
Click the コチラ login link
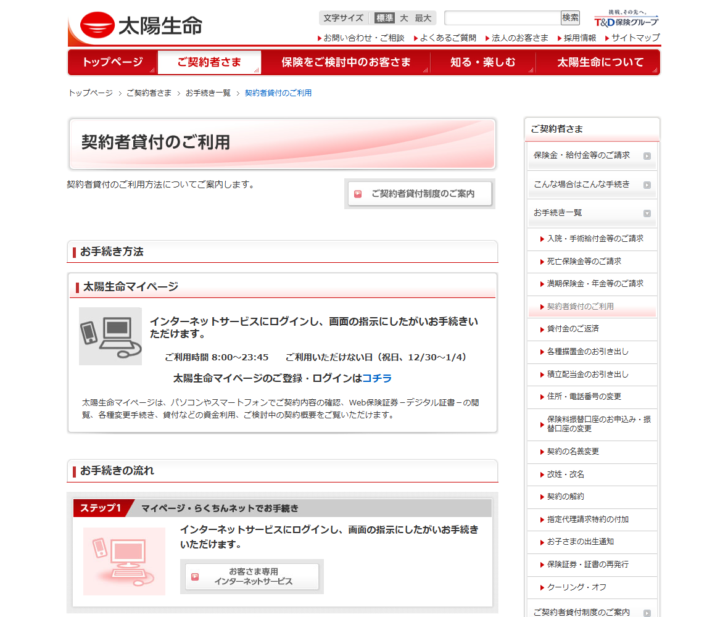tap(377, 378)
